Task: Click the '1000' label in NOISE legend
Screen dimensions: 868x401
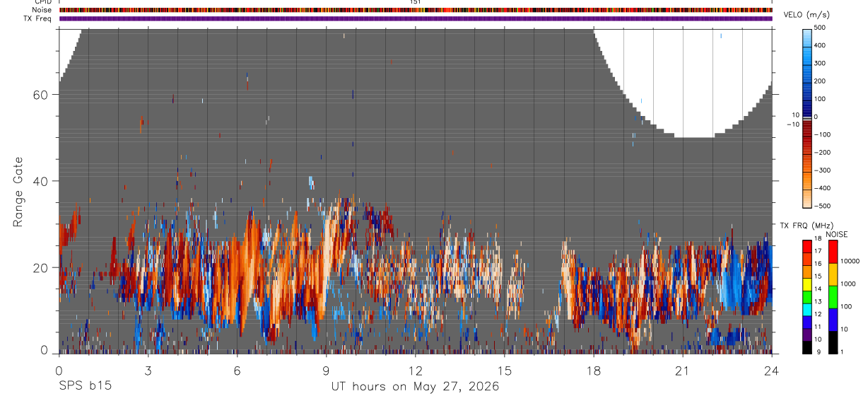Action: click(848, 284)
